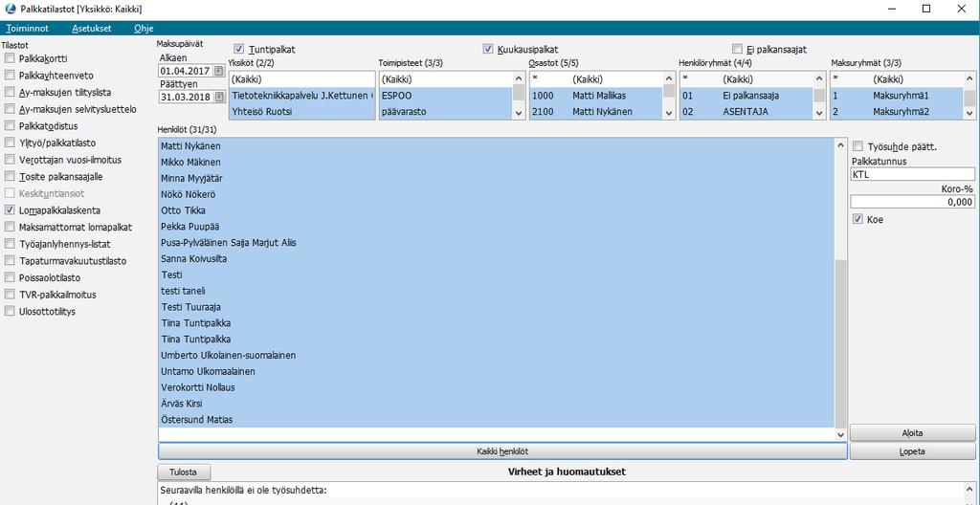Viewport: 980px width, 505px height.
Task: Tick Tapaturmavakuutustilasto checkbox
Action: tap(9, 261)
